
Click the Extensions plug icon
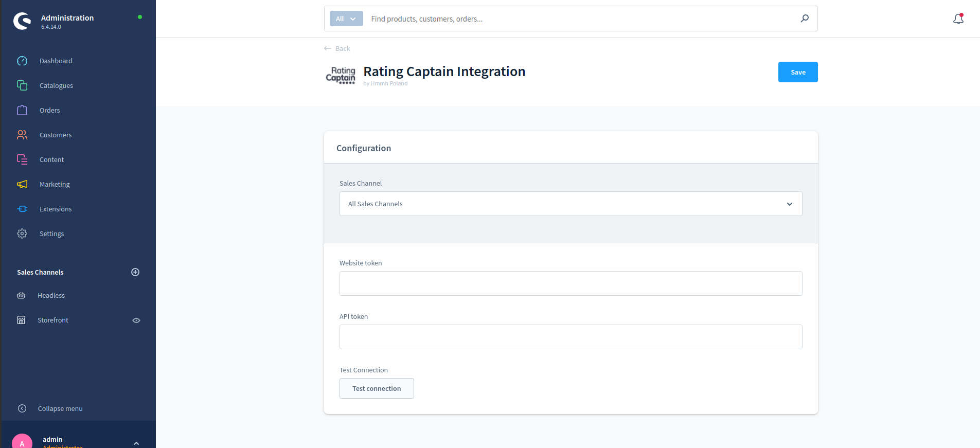click(x=22, y=209)
